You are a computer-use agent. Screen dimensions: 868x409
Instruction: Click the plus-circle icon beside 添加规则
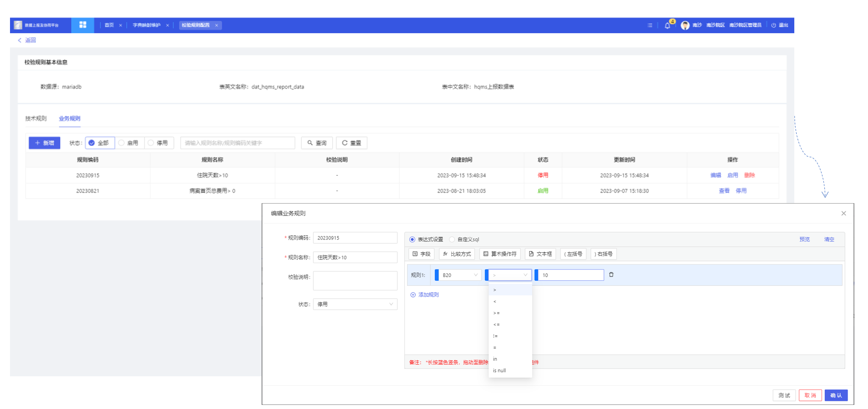click(x=413, y=295)
